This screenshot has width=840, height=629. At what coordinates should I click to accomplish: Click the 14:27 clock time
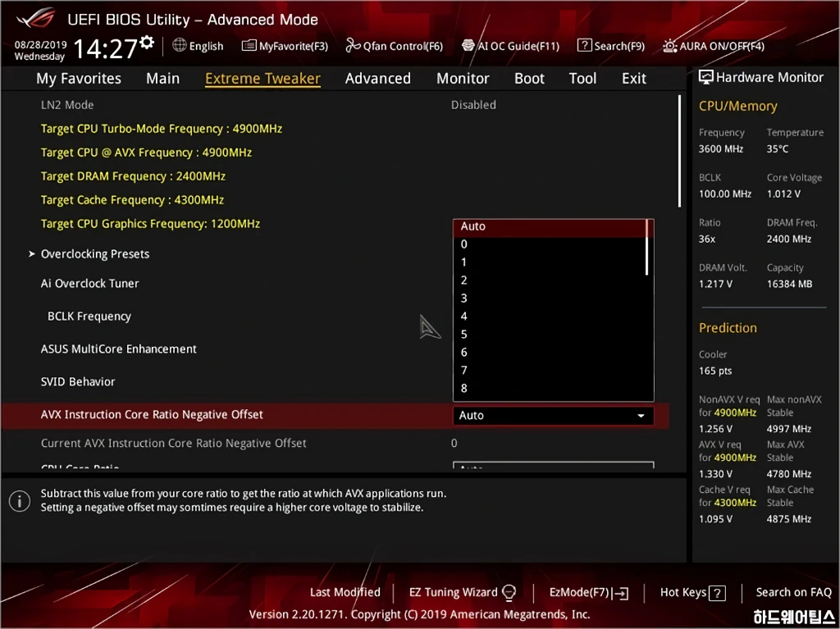pos(105,48)
